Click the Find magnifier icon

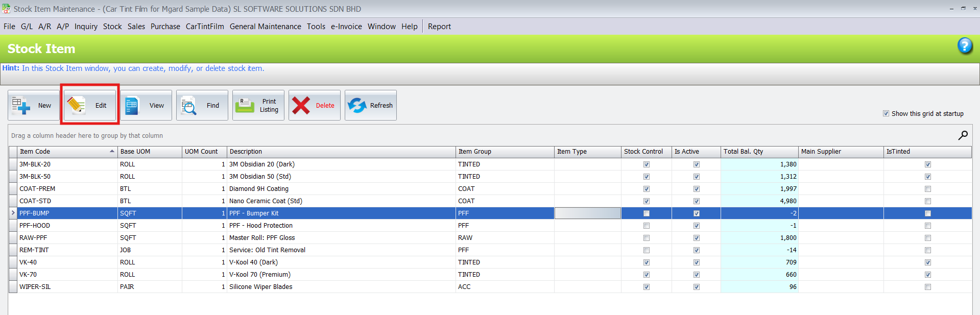click(x=189, y=106)
